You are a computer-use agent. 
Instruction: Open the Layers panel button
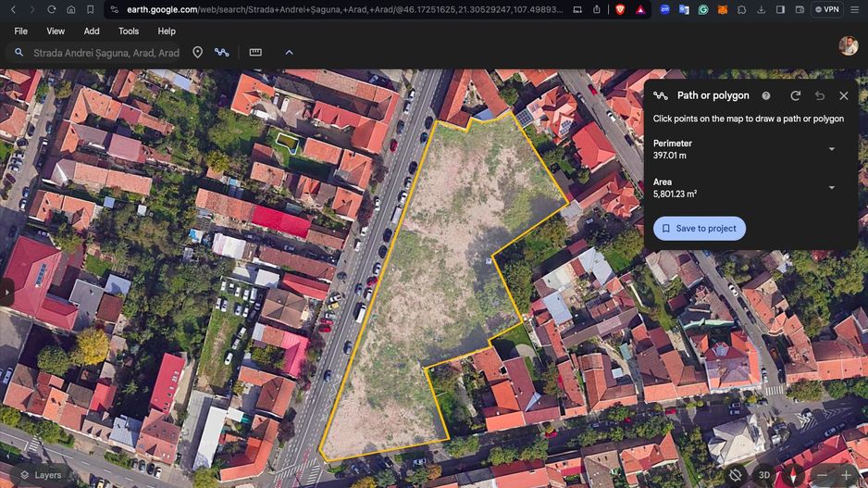point(40,475)
